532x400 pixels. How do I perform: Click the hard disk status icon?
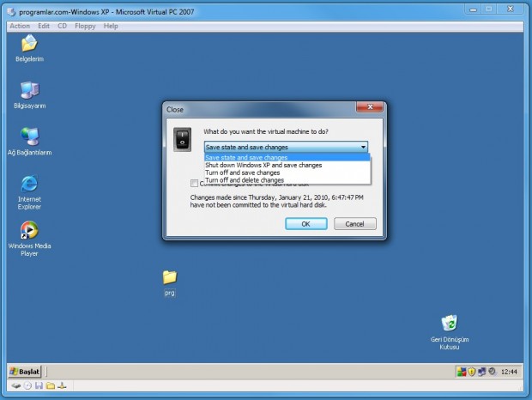(16, 385)
